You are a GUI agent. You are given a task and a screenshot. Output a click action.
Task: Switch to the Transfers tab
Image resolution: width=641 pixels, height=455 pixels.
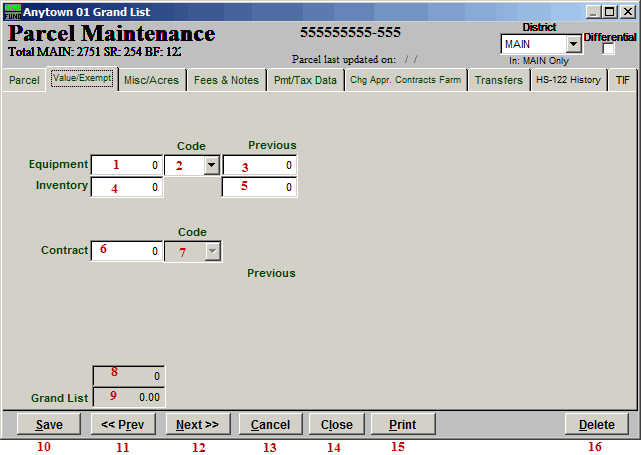498,81
